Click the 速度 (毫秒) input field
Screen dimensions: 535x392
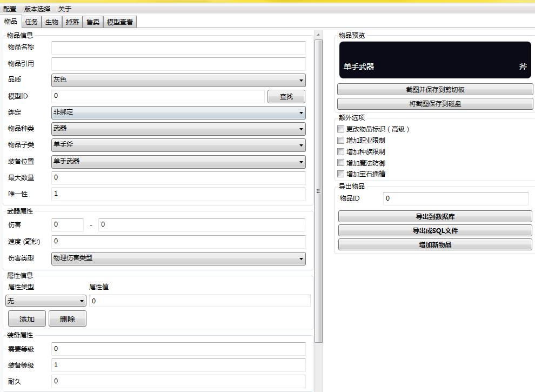click(178, 242)
